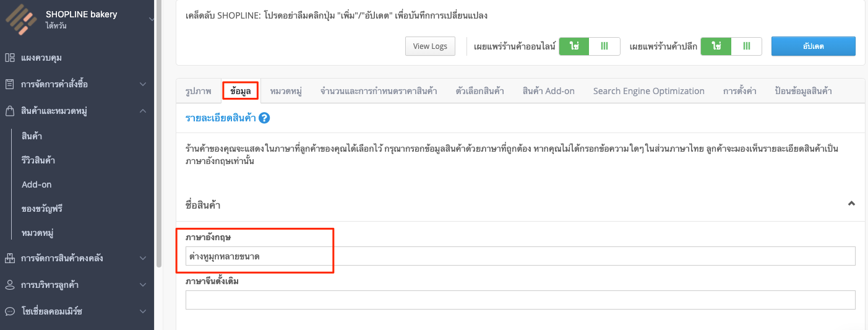The width and height of the screenshot is (868, 330).
Task: Click the ภาษาจีนดั้งเดิม product name field
Action: point(520,300)
